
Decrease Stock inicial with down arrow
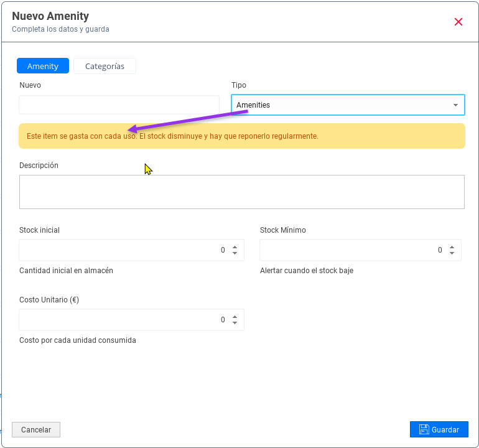pos(235,253)
